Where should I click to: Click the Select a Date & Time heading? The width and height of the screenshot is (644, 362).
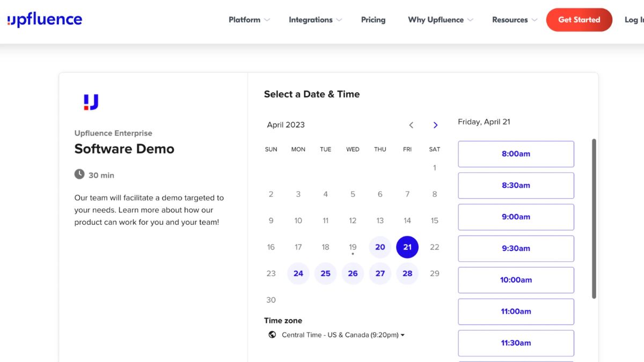click(312, 94)
